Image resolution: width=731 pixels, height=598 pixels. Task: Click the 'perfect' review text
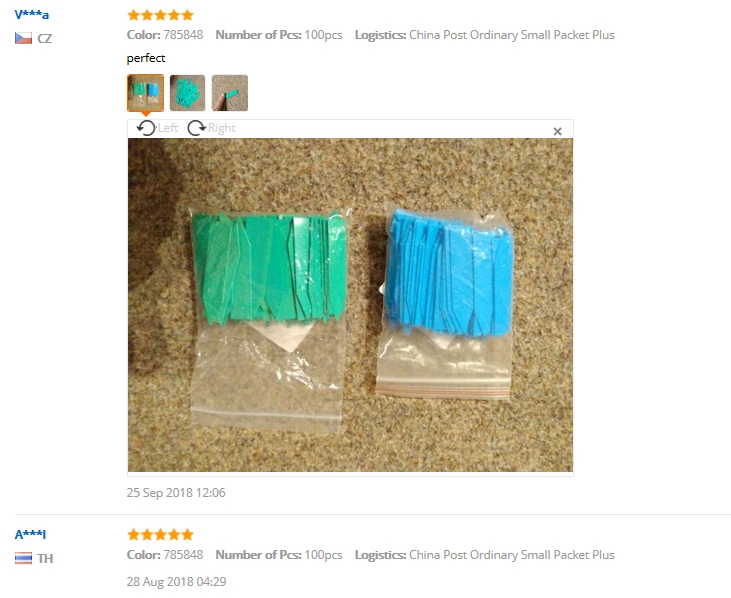point(146,58)
